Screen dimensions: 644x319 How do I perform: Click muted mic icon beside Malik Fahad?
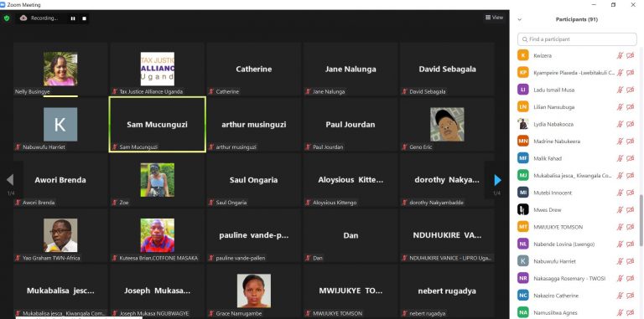coord(620,158)
